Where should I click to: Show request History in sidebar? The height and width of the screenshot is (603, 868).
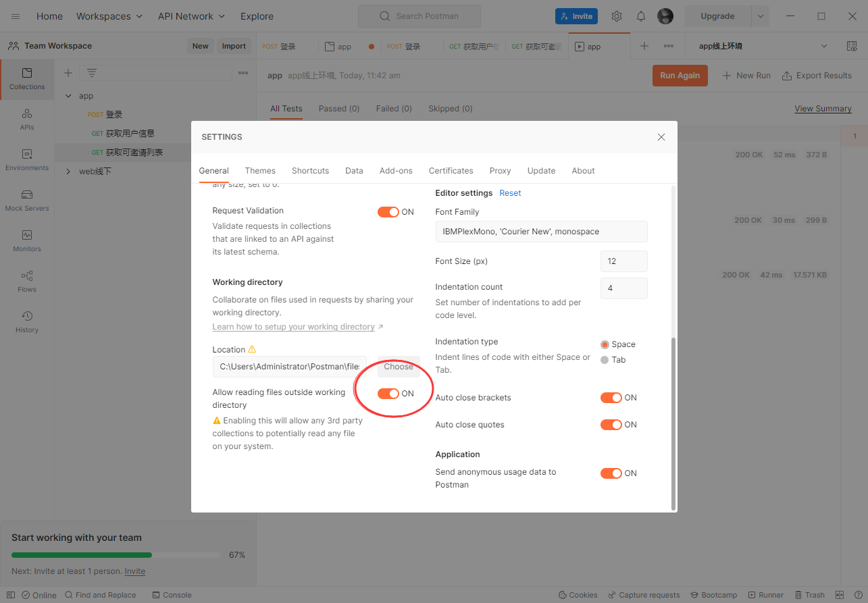point(27,322)
